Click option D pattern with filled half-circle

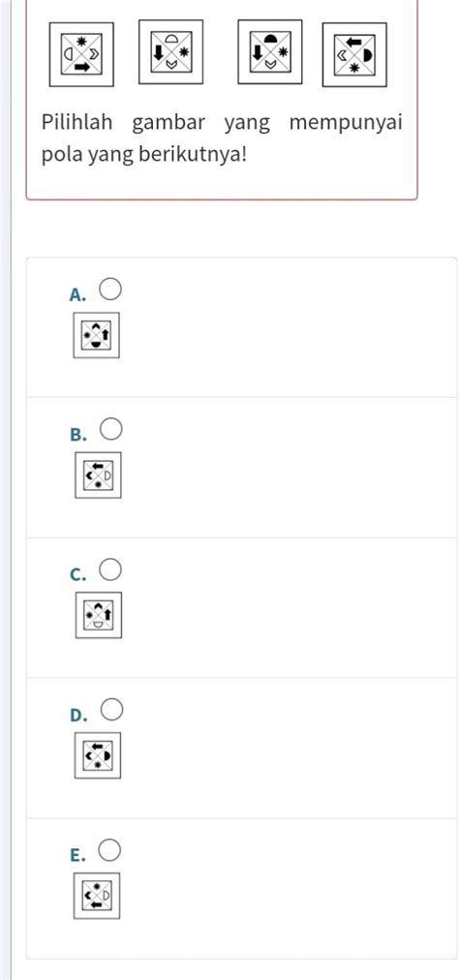click(x=98, y=755)
